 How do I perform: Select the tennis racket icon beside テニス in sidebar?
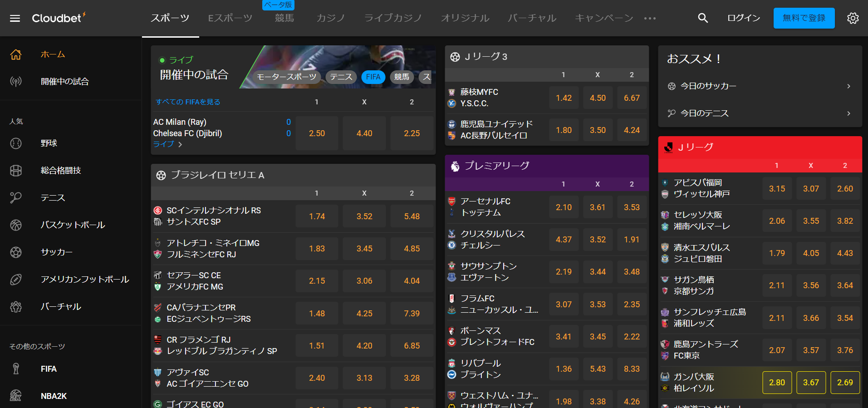pyautogui.click(x=16, y=198)
